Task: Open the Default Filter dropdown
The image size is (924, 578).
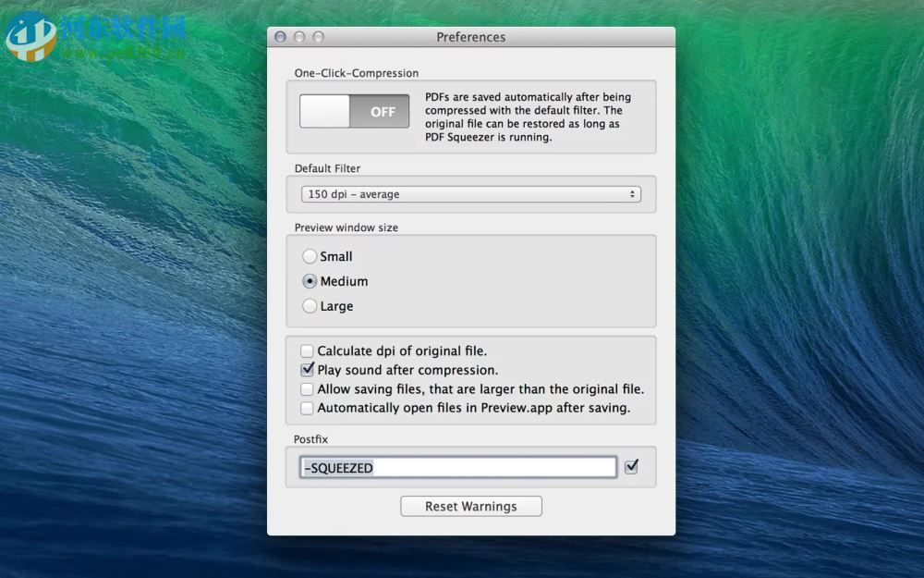Action: tap(471, 194)
